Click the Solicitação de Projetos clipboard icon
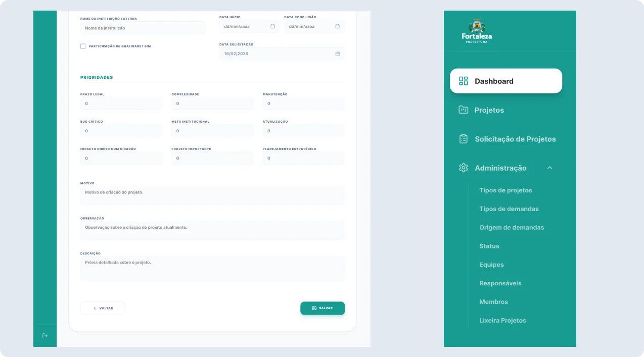The width and height of the screenshot is (644, 357). [x=464, y=139]
